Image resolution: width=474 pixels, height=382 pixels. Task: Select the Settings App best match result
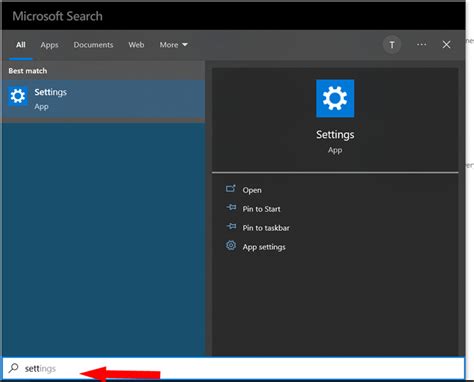click(103, 99)
